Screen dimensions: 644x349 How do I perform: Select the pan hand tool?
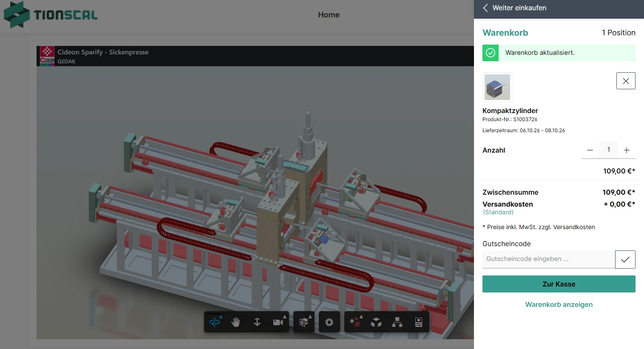[x=235, y=322]
